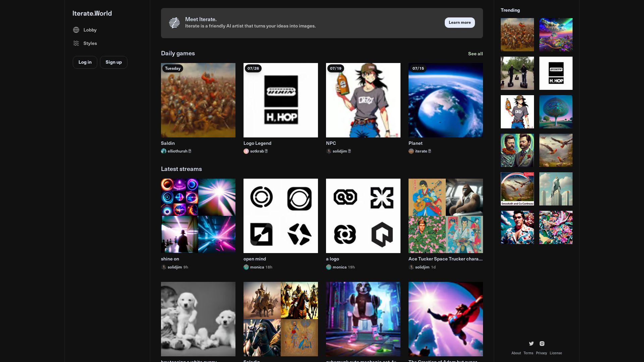Click monica's avatar under "a logo"

pyautogui.click(x=328, y=267)
